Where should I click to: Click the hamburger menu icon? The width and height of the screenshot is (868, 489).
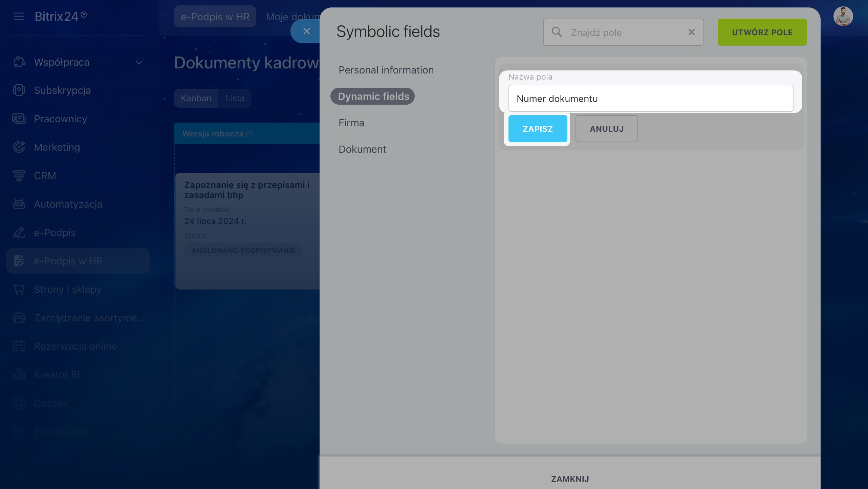(19, 16)
